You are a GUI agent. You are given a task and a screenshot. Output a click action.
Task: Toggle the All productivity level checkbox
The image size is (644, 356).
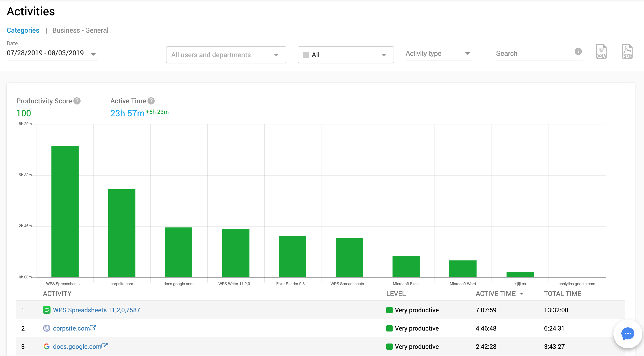[x=306, y=55]
